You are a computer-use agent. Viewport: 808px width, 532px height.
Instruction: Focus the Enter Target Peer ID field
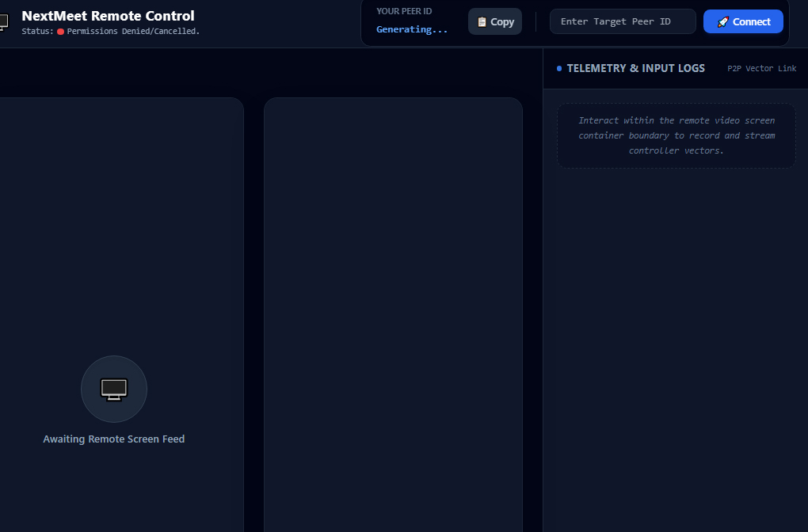[x=623, y=21]
